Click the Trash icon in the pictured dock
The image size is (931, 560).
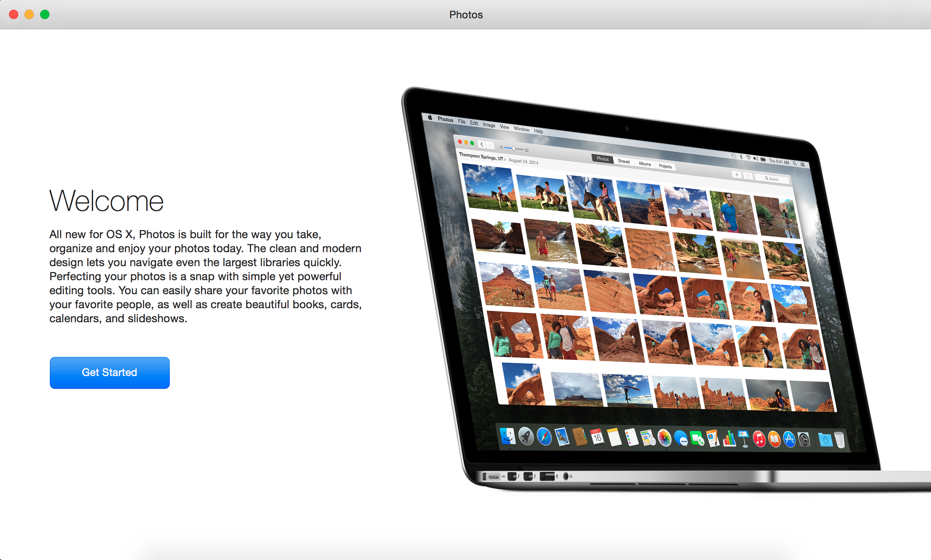click(x=840, y=440)
